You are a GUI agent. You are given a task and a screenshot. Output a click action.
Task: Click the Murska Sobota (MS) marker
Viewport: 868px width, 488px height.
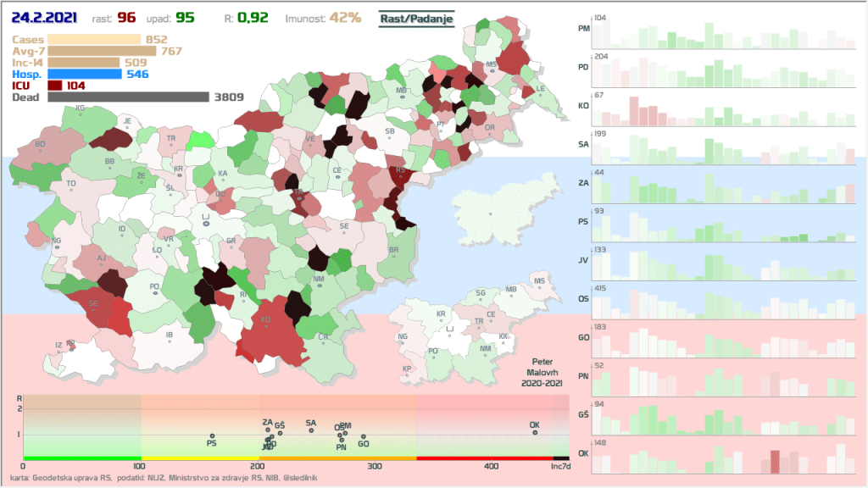(491, 71)
